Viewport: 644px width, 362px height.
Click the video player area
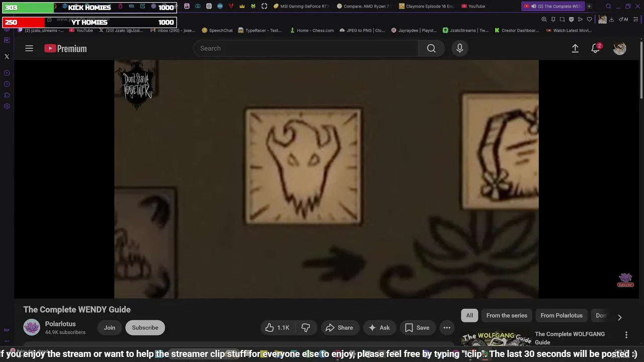click(x=326, y=179)
